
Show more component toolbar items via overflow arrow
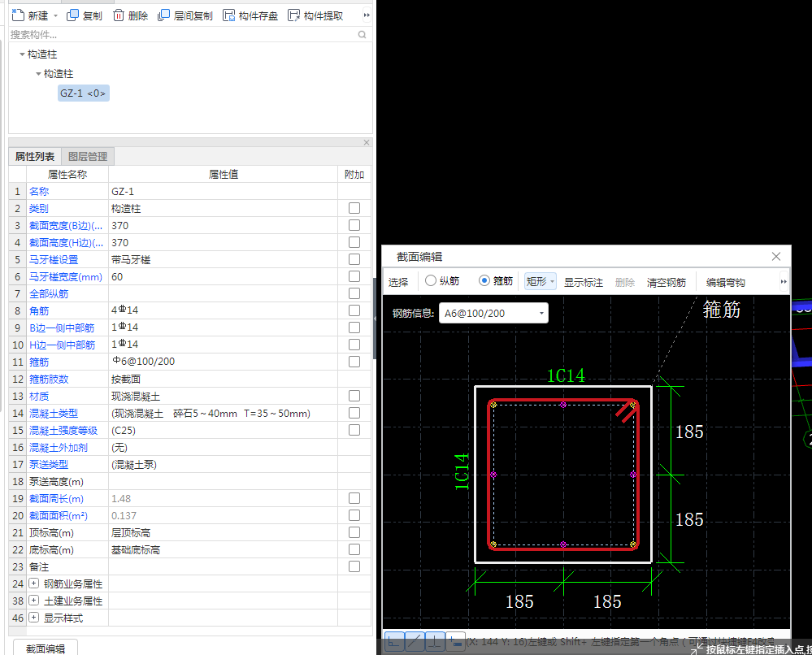pyautogui.click(x=367, y=15)
